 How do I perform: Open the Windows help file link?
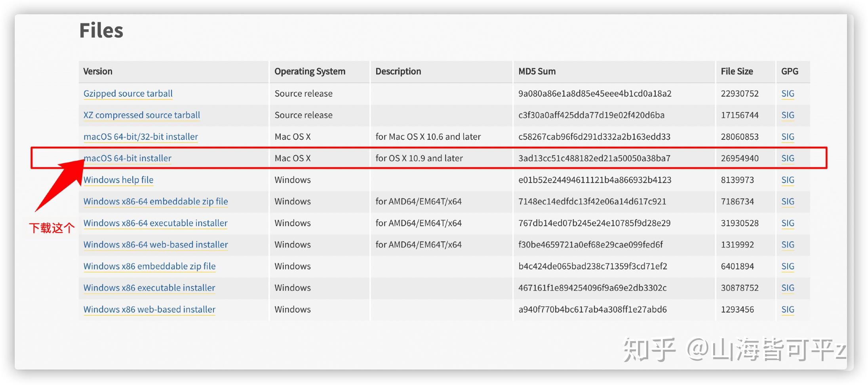coord(118,180)
